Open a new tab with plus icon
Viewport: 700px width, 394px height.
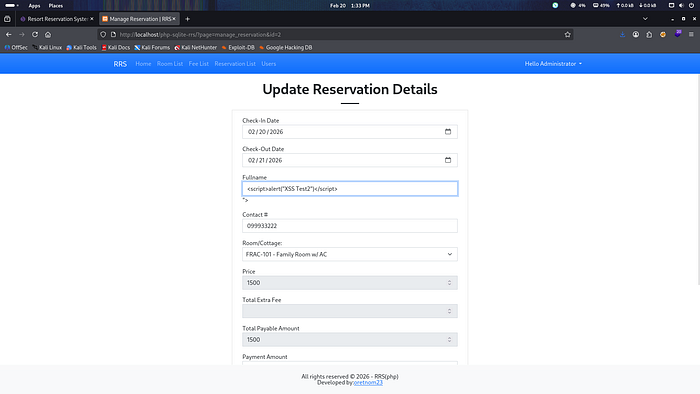[188, 19]
